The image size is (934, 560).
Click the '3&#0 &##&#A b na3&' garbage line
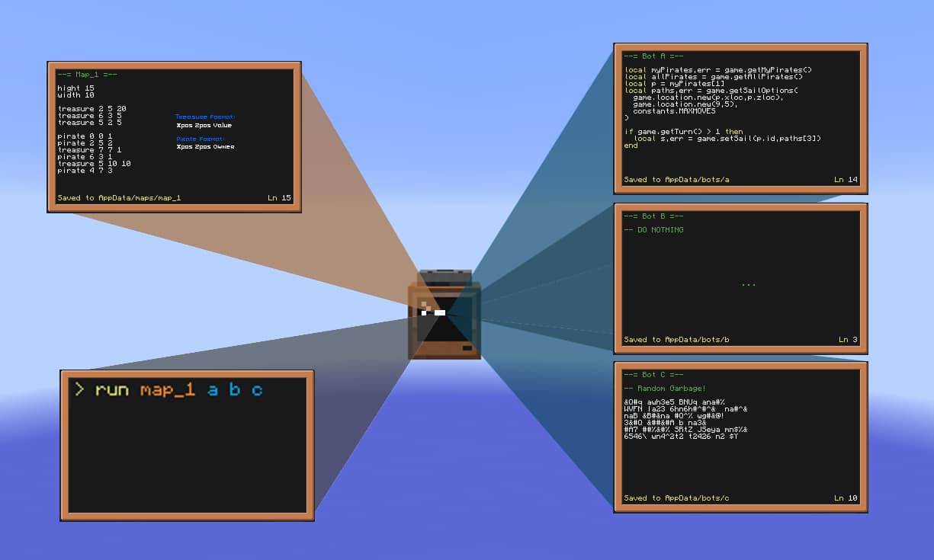pyautogui.click(x=667, y=423)
